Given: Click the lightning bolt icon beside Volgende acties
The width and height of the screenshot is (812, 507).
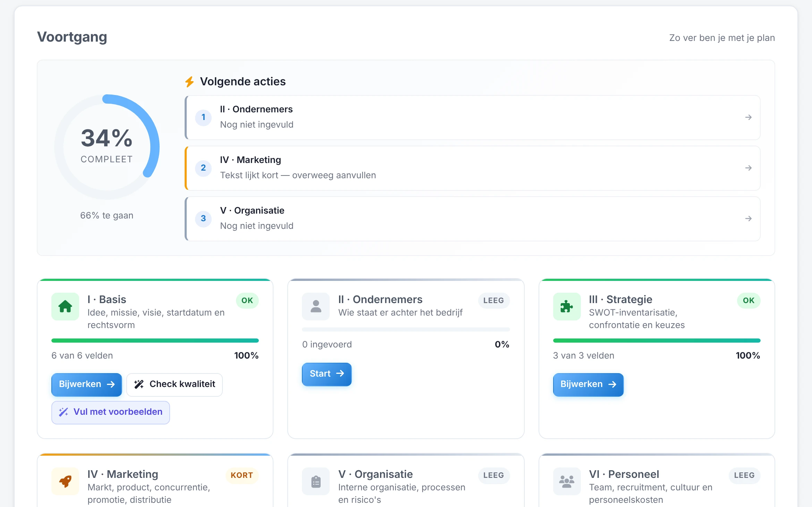Looking at the screenshot, I should point(189,82).
